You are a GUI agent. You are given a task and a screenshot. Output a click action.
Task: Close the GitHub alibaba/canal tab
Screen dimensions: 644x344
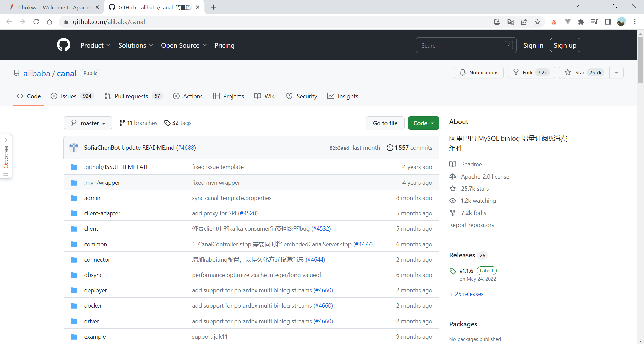click(198, 7)
